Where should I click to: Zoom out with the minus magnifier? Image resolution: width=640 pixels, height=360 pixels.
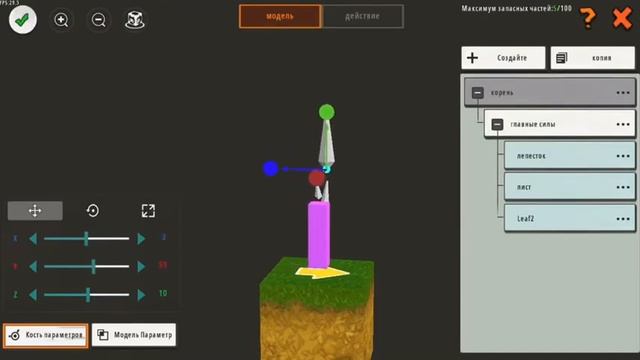(x=98, y=20)
